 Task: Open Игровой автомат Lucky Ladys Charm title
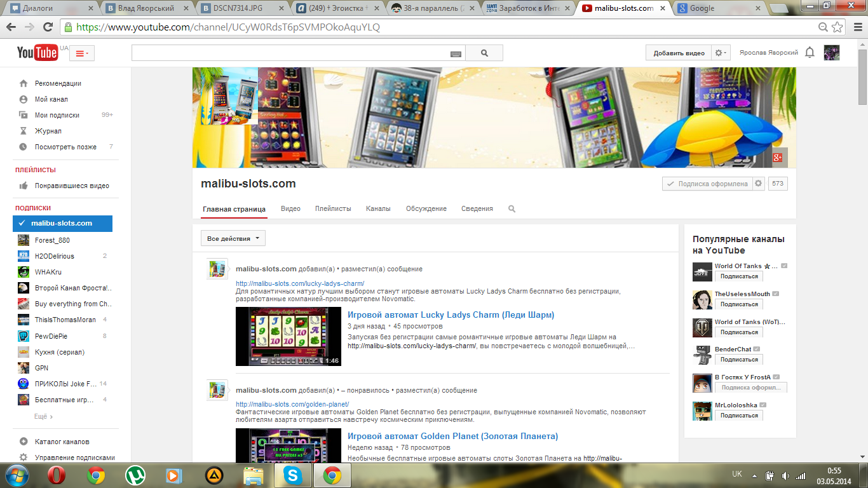[451, 315]
